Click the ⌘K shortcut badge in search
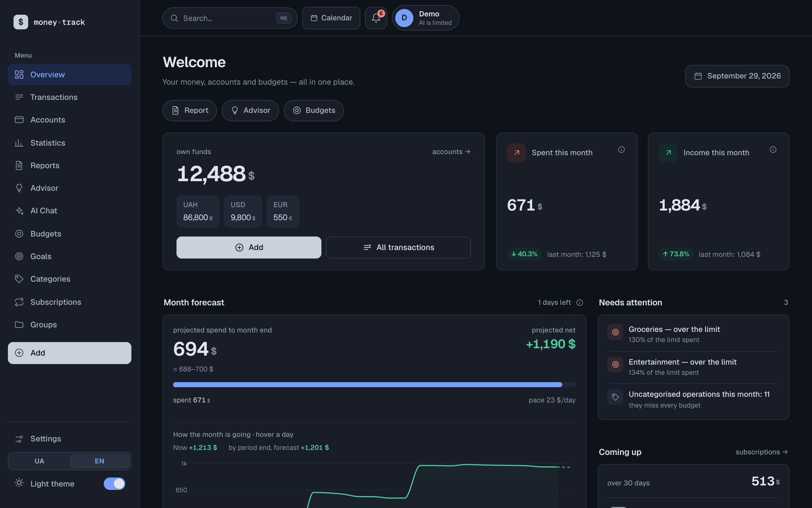812x508 pixels. click(284, 18)
